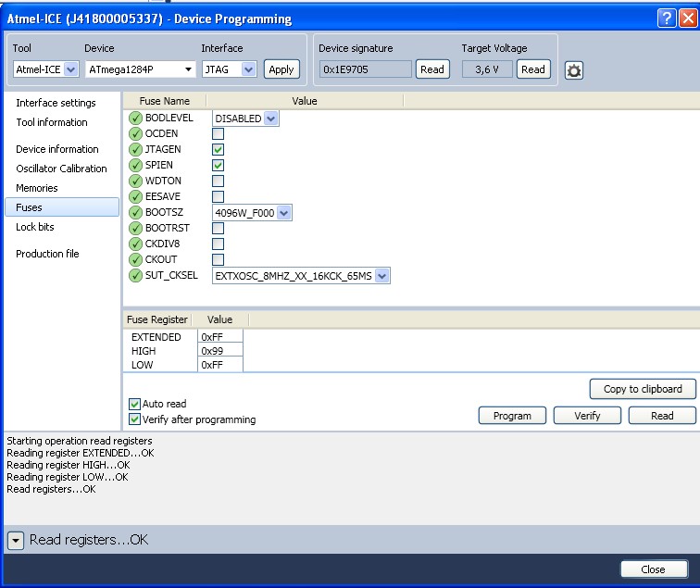
Task: Enable the WDTON fuse checkbox
Action: [218, 181]
